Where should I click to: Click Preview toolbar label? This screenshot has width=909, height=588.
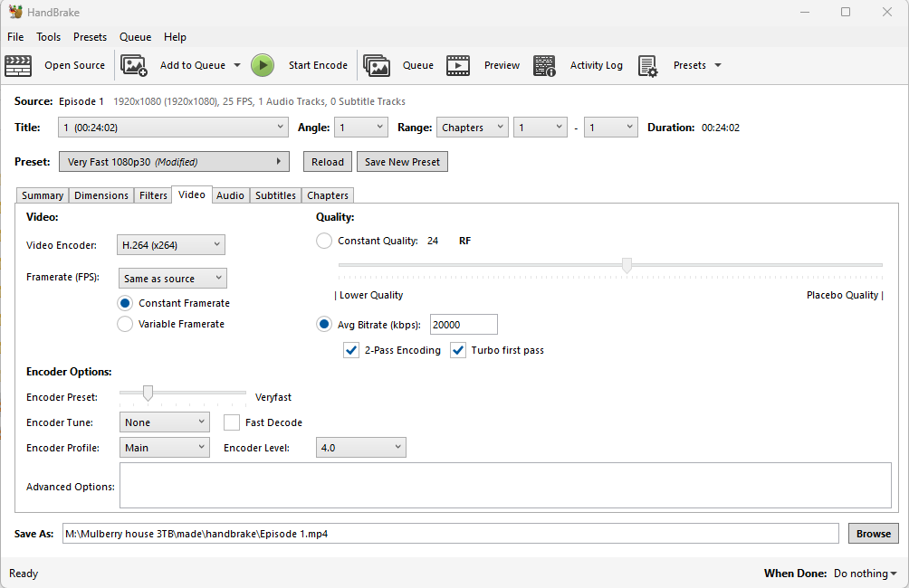click(x=502, y=65)
